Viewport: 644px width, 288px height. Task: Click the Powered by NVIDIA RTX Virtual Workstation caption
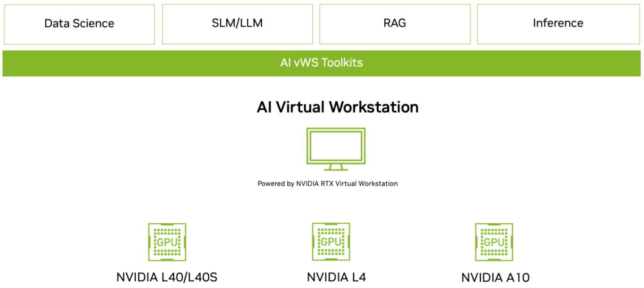pos(328,184)
